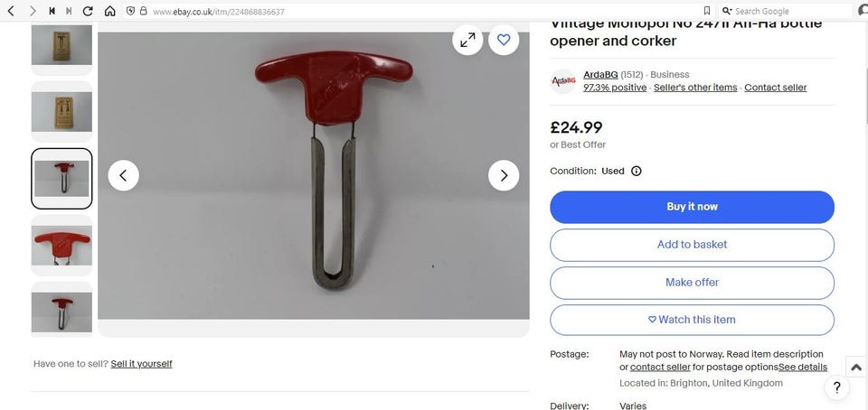868x410 pixels.
Task: Reload the page with refresh icon
Action: [88, 11]
